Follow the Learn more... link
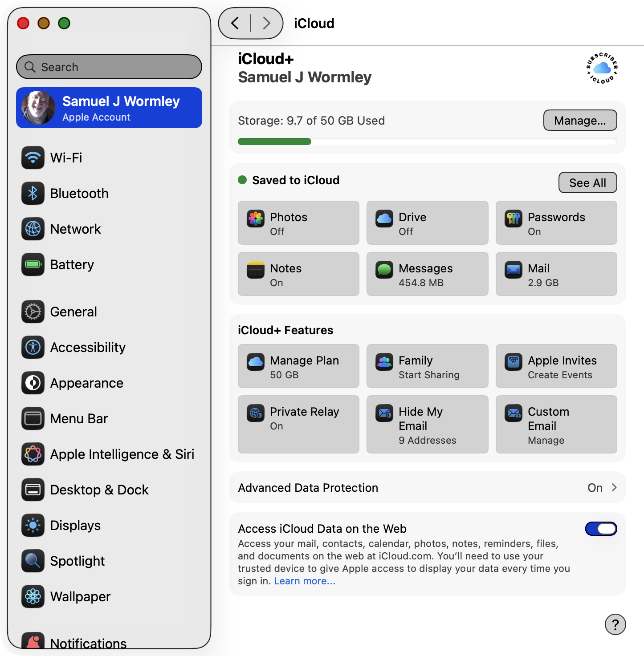 tap(305, 581)
